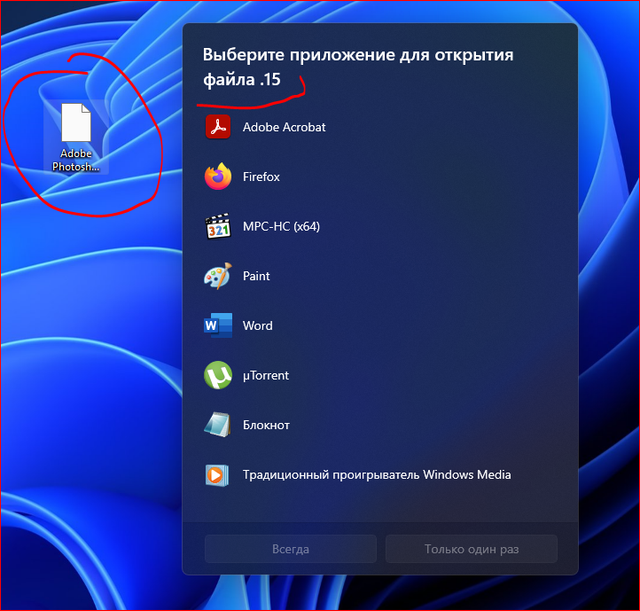This screenshot has height=611, width=640.
Task: Choose the Firefox list entry label
Action: coord(261,177)
